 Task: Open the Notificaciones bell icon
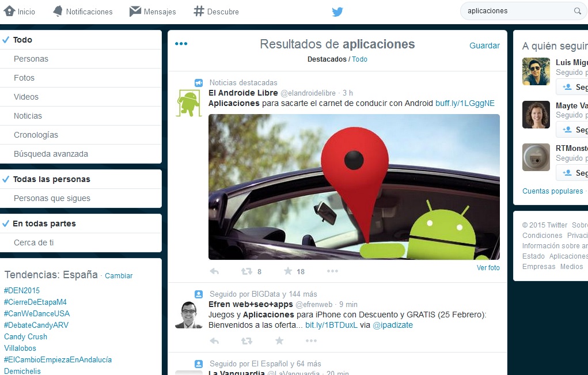point(58,12)
